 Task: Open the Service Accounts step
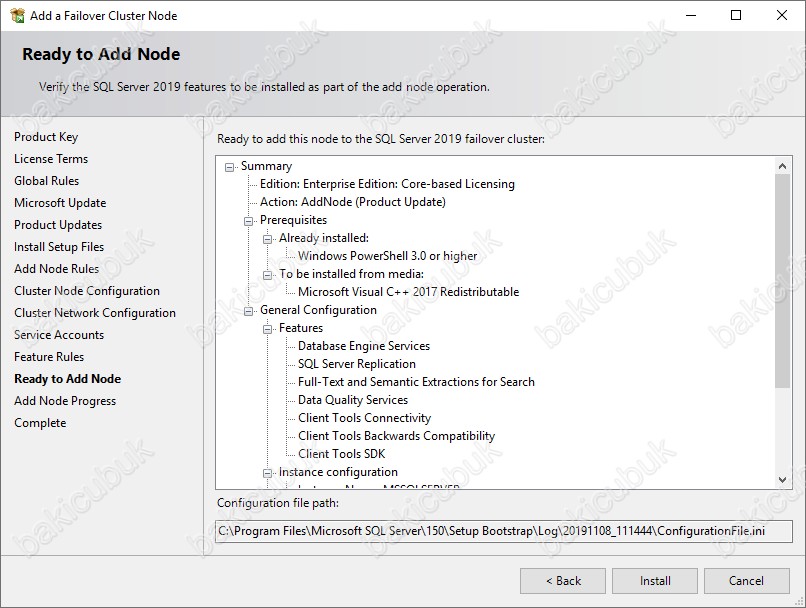pyautogui.click(x=59, y=335)
